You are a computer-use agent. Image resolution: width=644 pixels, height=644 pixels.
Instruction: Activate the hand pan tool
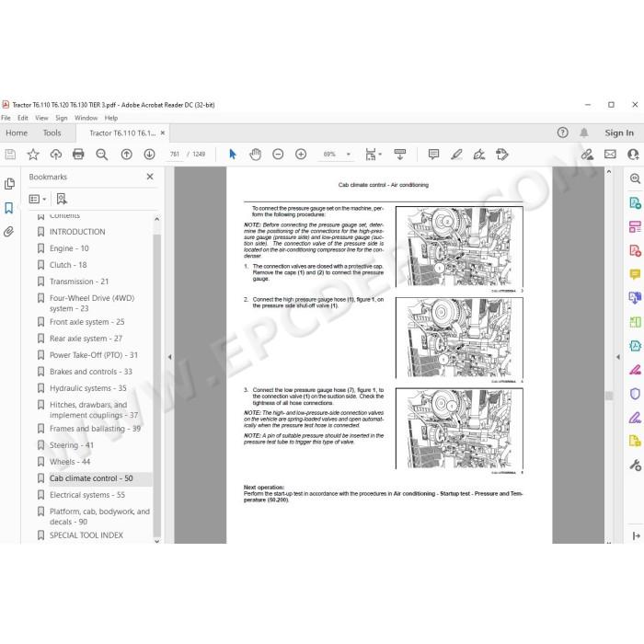click(255, 155)
